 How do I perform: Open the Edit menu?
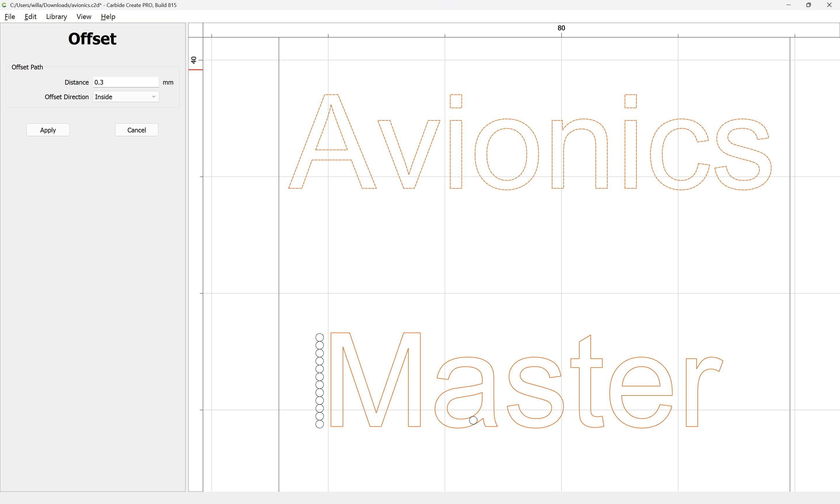30,17
